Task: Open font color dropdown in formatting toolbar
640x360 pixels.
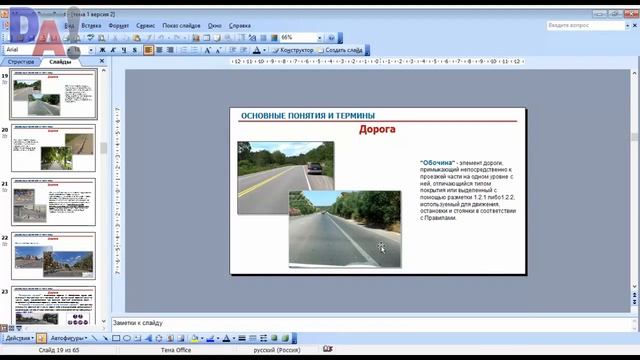Action: click(x=264, y=50)
